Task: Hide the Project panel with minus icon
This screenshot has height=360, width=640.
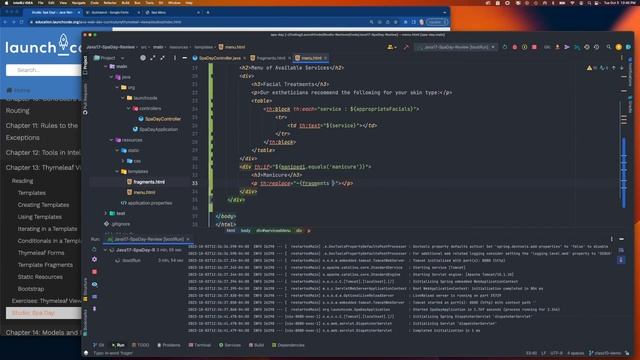Action: pyautogui.click(x=184, y=58)
